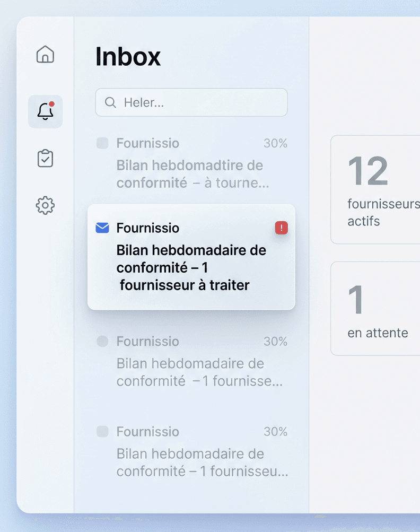Viewport: 420px width, 532px height.
Task: Focus the Heler... search field
Action: pyautogui.click(x=191, y=102)
